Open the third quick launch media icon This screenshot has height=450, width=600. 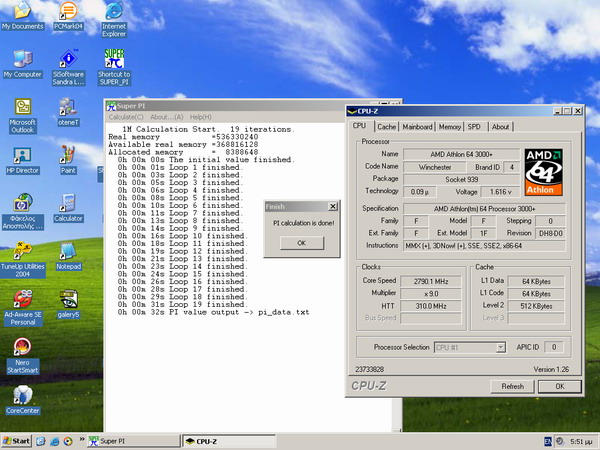point(68,442)
